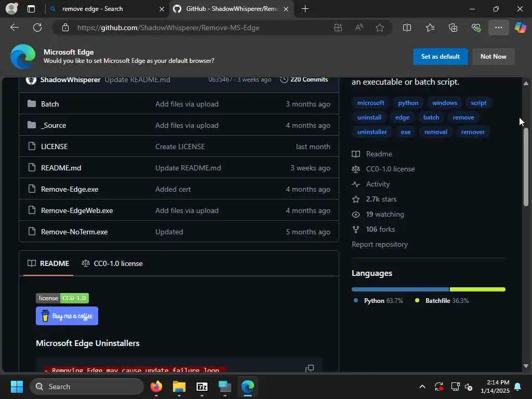Open Remove-EdgeWeb.exe file

pos(77,211)
